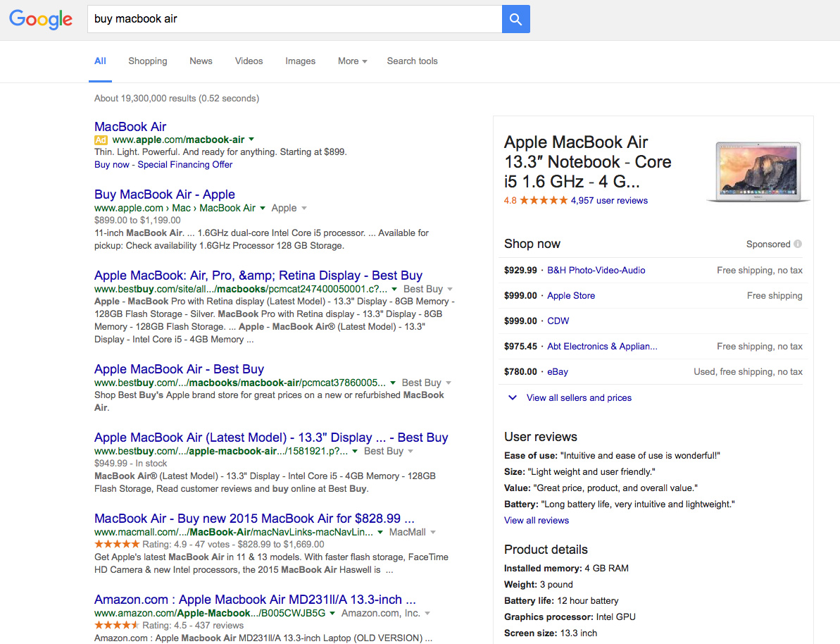840x644 pixels.
Task: Click 'Special Financing Offer' link
Action: pos(184,165)
